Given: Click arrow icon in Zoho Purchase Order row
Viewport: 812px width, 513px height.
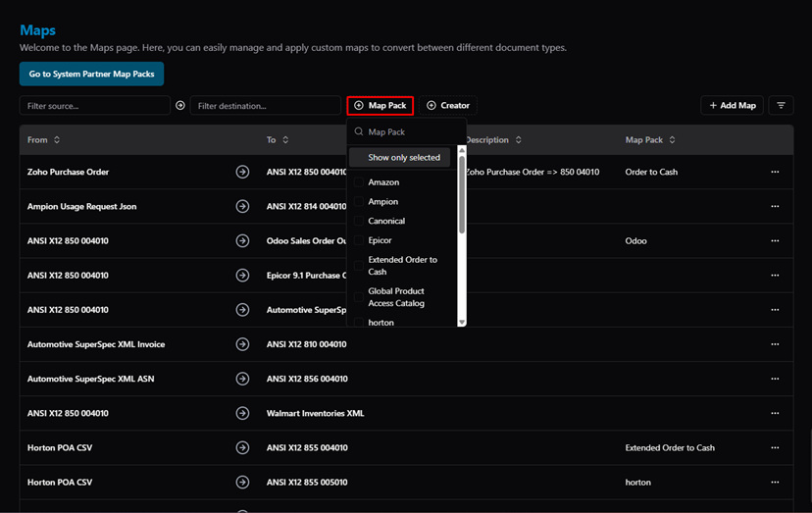Looking at the screenshot, I should pos(242,172).
